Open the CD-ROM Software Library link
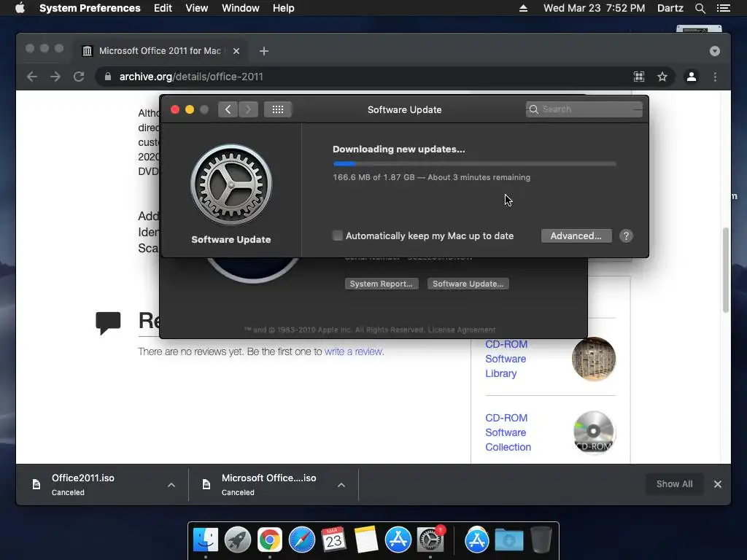Screen dimensions: 747x560 pos(506,359)
